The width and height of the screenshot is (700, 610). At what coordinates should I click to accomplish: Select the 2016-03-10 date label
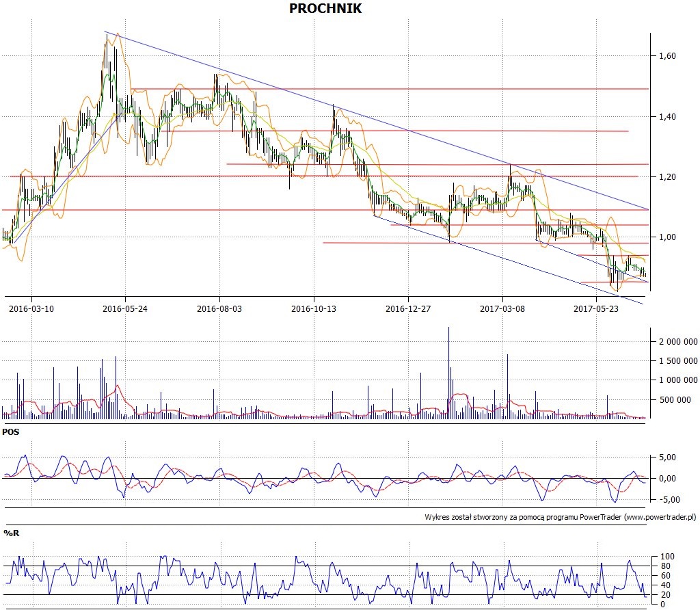pyautogui.click(x=31, y=308)
